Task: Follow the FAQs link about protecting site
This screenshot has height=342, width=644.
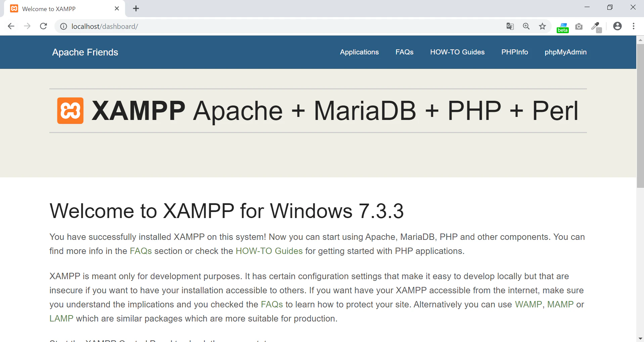Action: (272, 304)
